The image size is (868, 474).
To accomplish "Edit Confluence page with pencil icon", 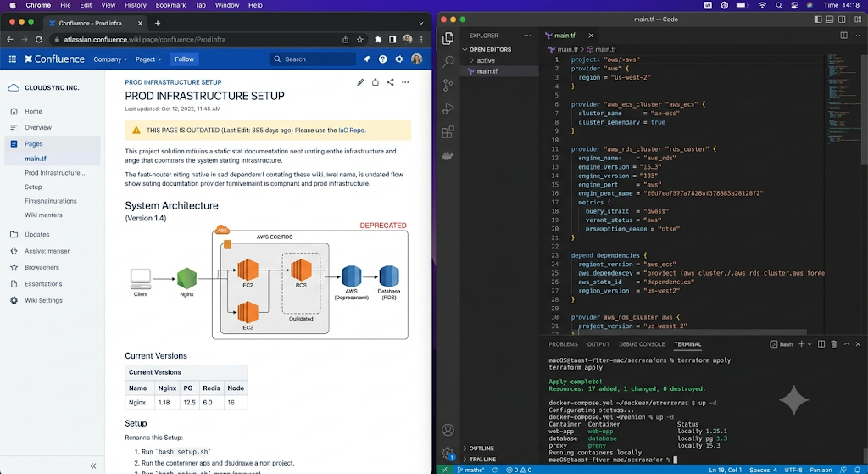I will tap(360, 82).
